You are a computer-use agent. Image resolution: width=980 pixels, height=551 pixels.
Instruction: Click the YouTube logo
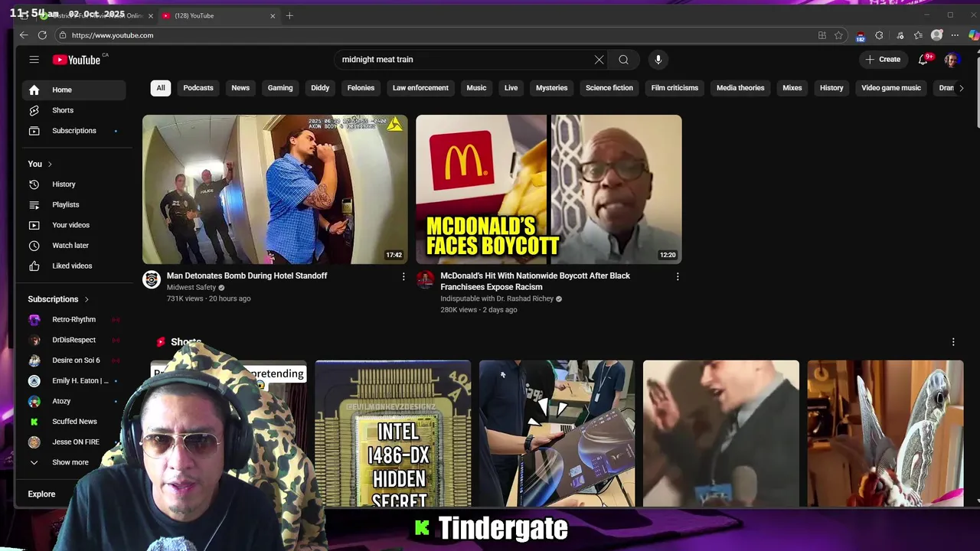pyautogui.click(x=77, y=60)
